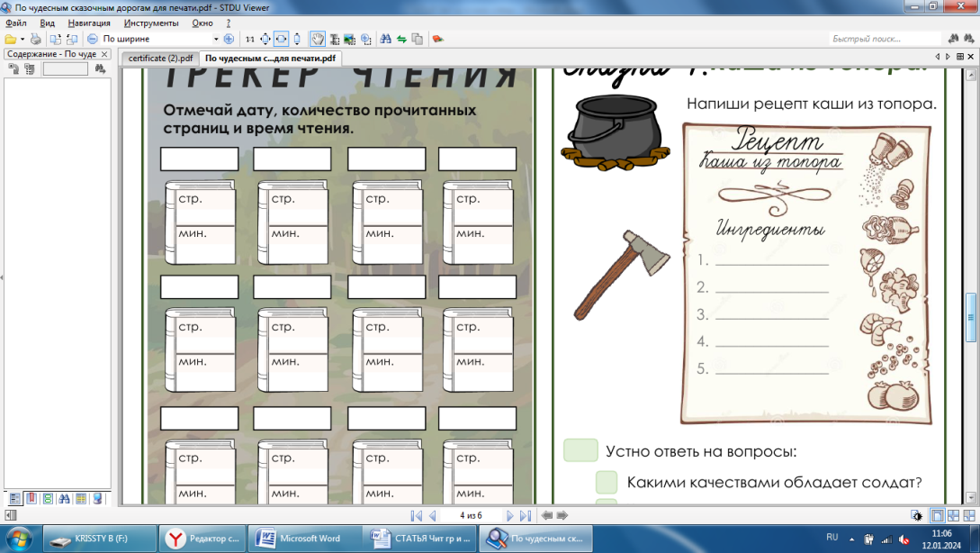Switch to the certificate (2).pdf tab
Image resolution: width=980 pixels, height=553 pixels.
coord(160,58)
